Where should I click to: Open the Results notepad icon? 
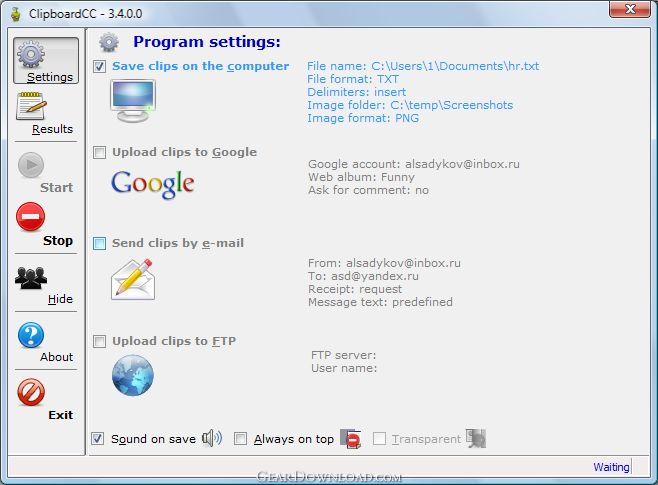(31, 106)
